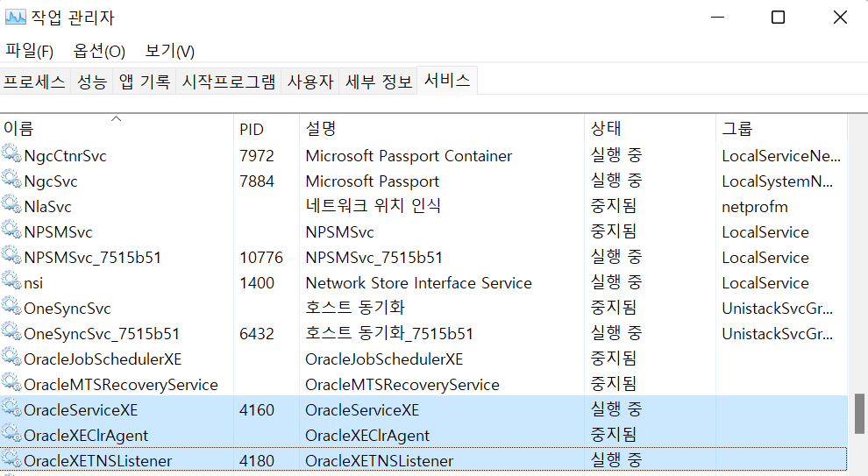This screenshot has width=868, height=476.
Task: Click PID value 4160
Action: click(x=257, y=410)
